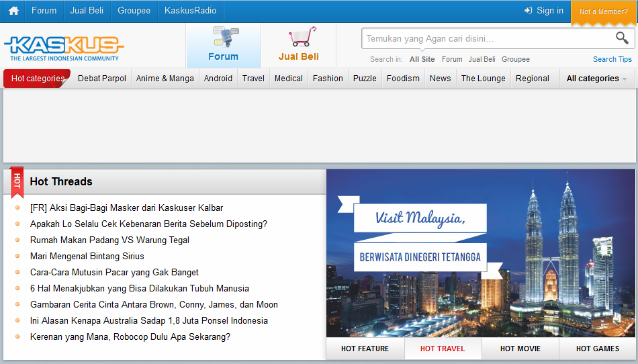
Task: Open thread 'Apakah Lo Selalu Cek Kebenaran Berita'
Action: (148, 224)
